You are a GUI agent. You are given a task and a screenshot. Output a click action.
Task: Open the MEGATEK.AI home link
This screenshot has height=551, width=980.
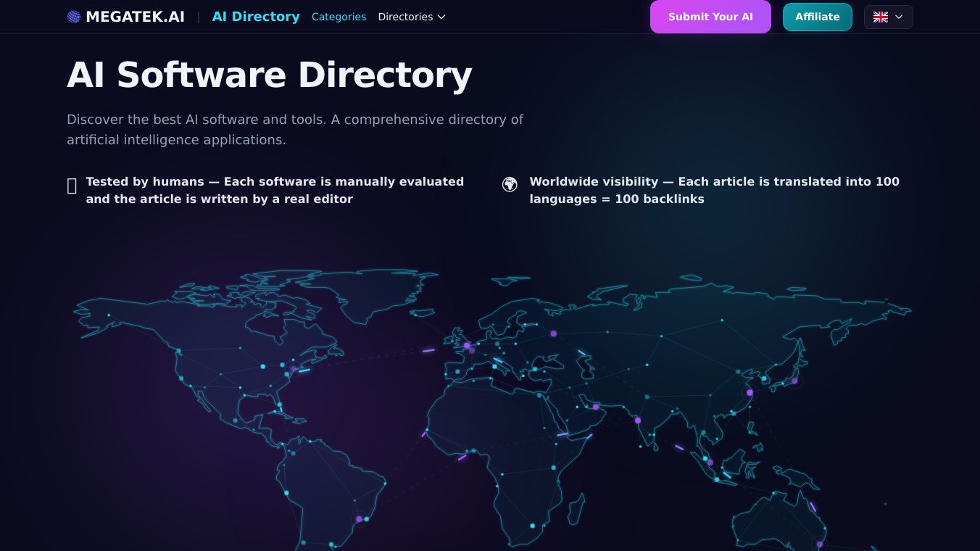tap(126, 17)
